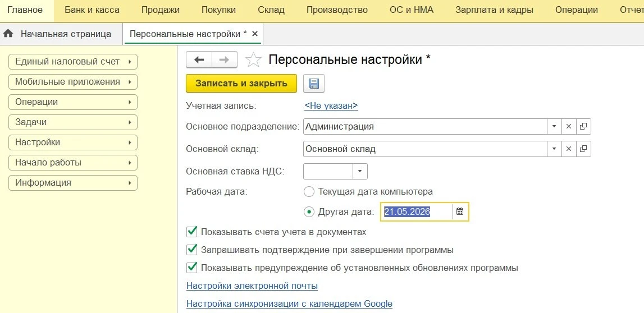Viewport: 644px width, 313px height.
Task: Open the Банк и касса menu section
Action: coord(92,10)
